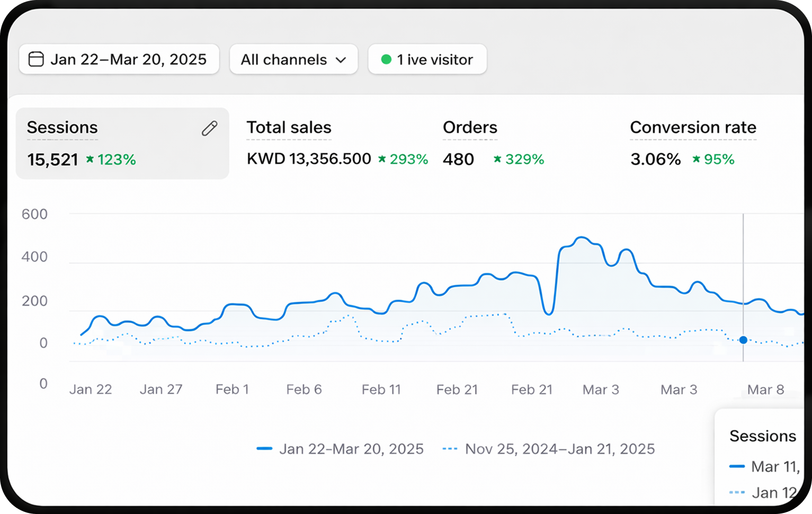Image resolution: width=812 pixels, height=514 pixels.
Task: Expand the All channels chevron arrow
Action: coord(341,60)
